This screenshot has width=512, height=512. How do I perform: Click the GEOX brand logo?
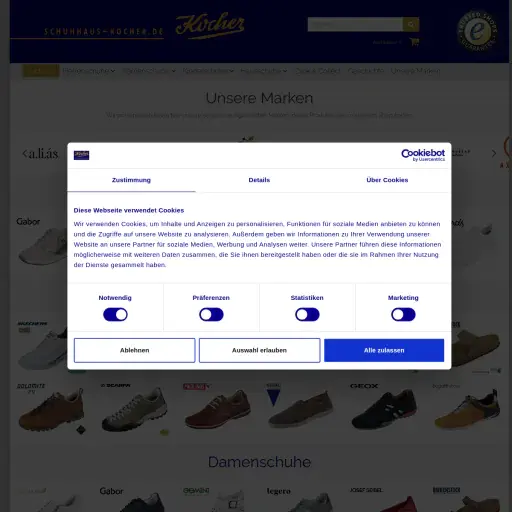tap(364, 386)
